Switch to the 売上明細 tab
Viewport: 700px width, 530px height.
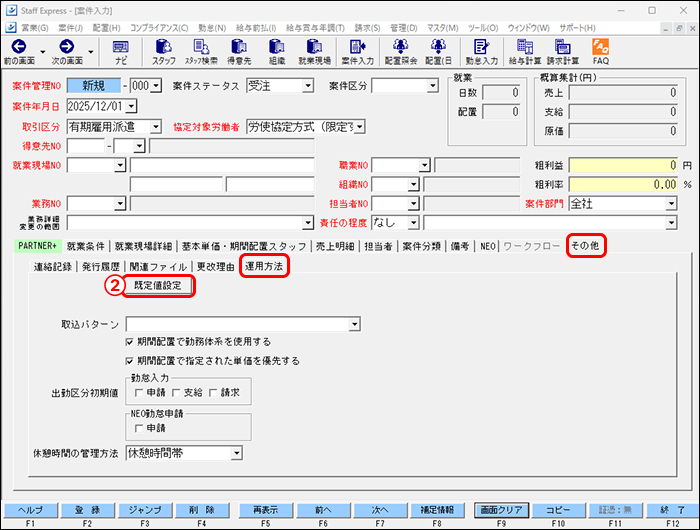click(335, 246)
